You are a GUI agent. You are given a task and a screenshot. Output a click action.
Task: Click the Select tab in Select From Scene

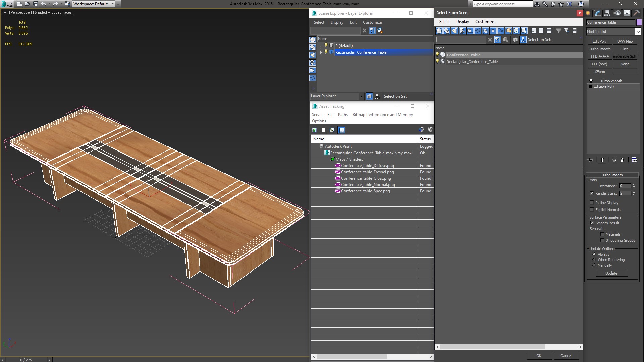[444, 21]
